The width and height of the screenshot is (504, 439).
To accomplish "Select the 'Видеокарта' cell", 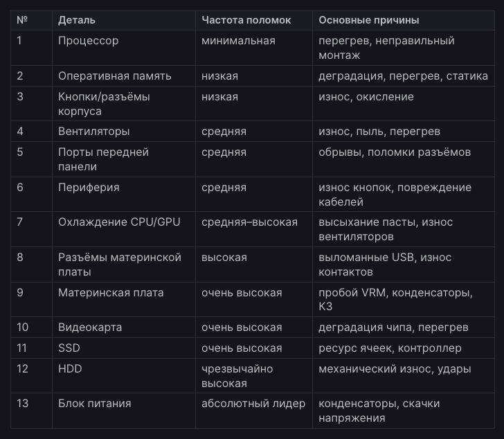I will tap(124, 327).
